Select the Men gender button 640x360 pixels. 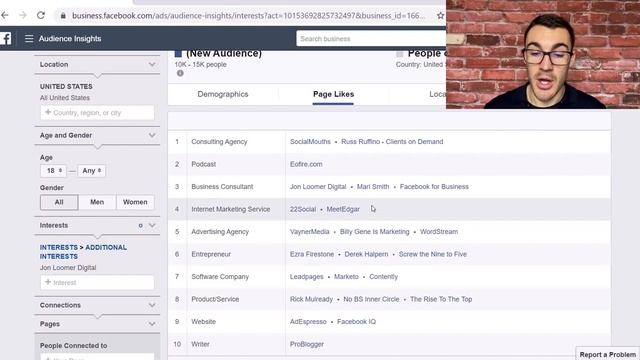point(97,202)
